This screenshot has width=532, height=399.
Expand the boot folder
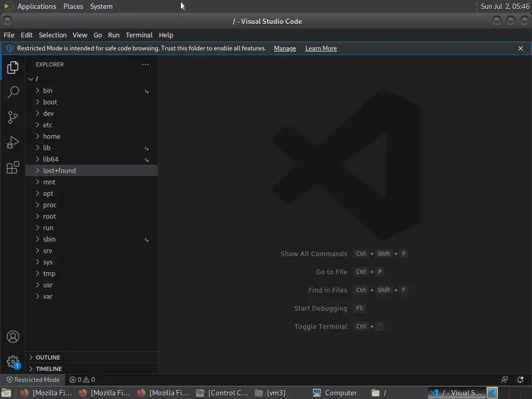pyautogui.click(x=37, y=102)
